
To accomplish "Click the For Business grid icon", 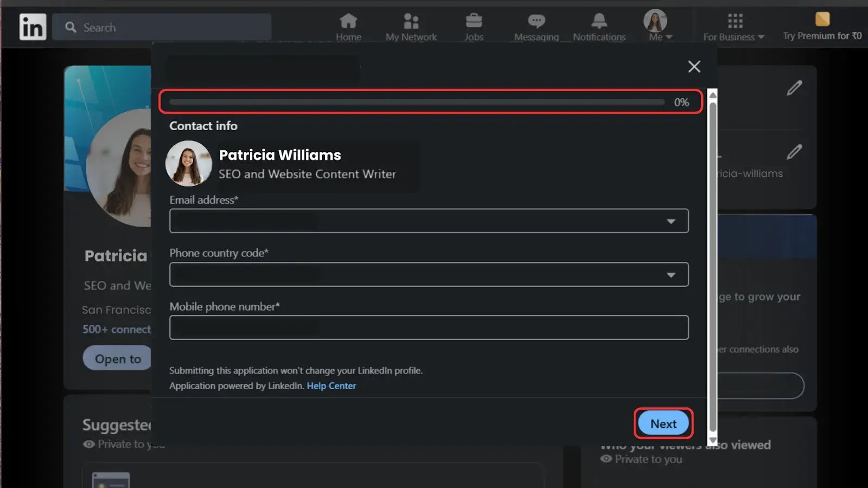I will pyautogui.click(x=735, y=22).
